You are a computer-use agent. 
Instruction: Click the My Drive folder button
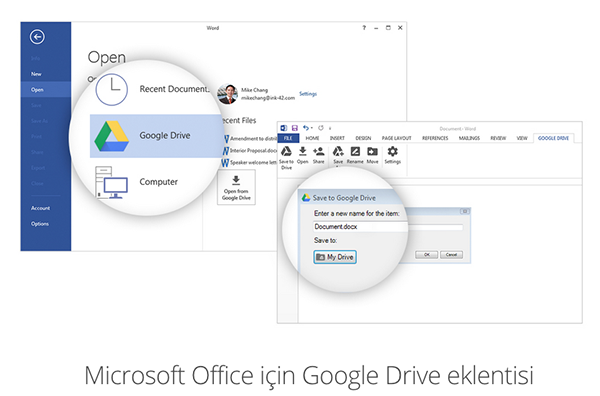(335, 257)
